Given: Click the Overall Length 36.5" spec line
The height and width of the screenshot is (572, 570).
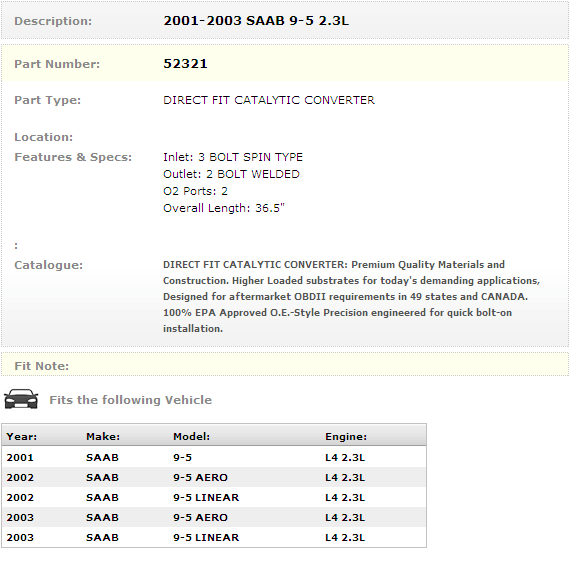Looking at the screenshot, I should pyautogui.click(x=224, y=208).
